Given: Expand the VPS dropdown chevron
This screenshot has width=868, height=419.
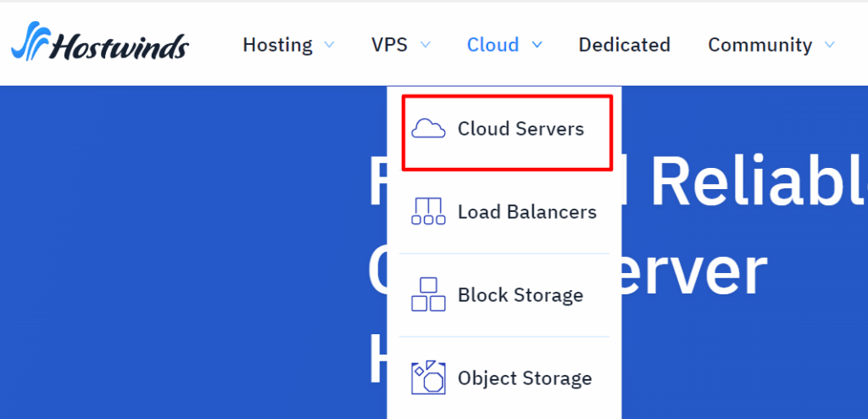Looking at the screenshot, I should pyautogui.click(x=426, y=44).
